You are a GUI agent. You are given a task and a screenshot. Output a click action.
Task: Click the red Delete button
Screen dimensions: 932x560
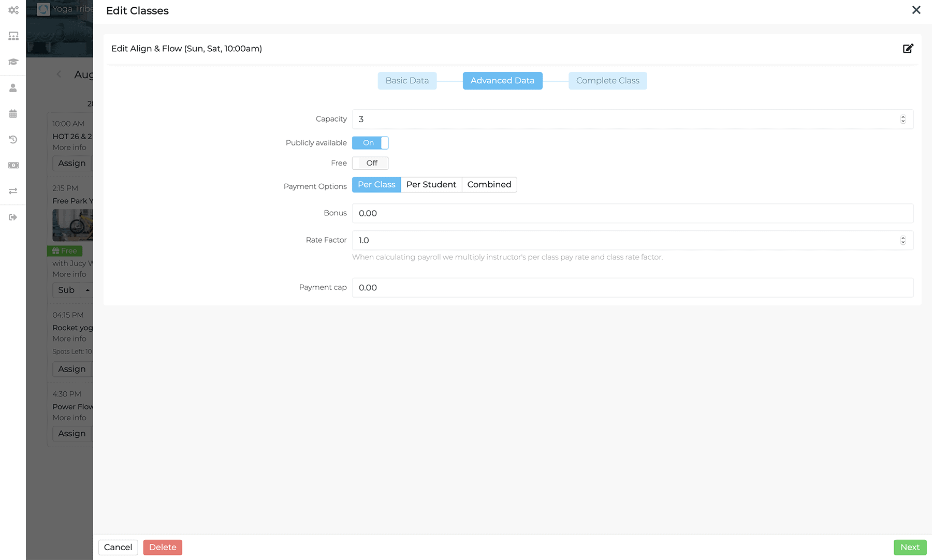163,547
